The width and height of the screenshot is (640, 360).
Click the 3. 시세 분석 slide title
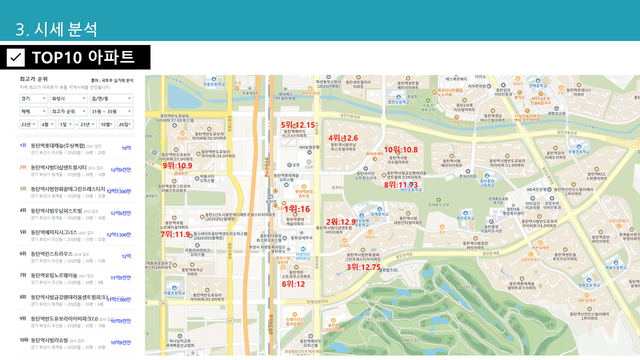coord(57,29)
